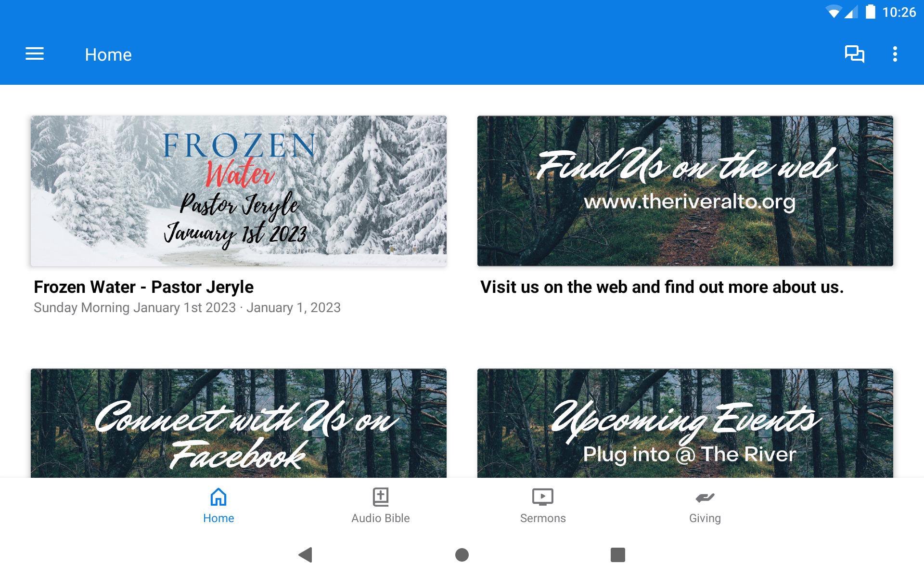Open the Frozen Water sermon banner

[x=239, y=191]
